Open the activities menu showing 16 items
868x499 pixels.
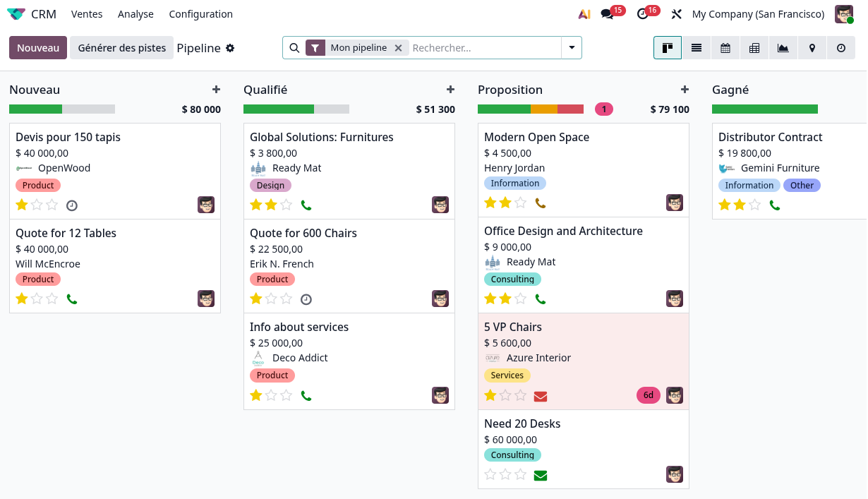(x=641, y=13)
